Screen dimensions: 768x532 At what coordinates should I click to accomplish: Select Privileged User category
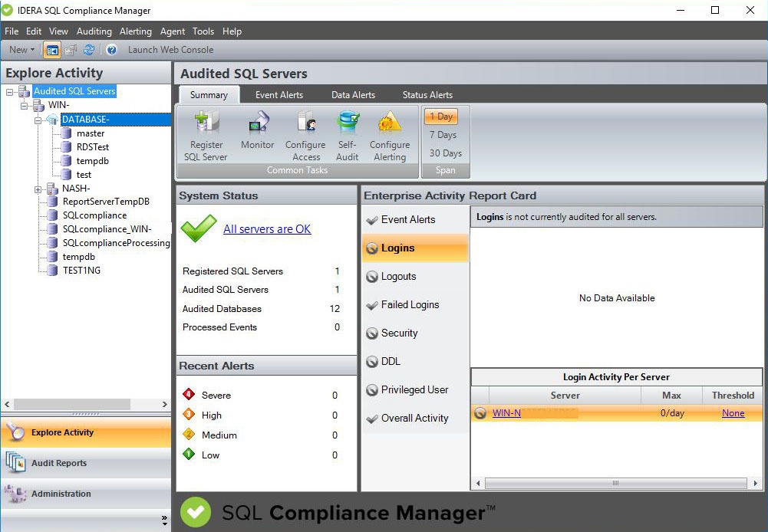pyautogui.click(x=415, y=390)
